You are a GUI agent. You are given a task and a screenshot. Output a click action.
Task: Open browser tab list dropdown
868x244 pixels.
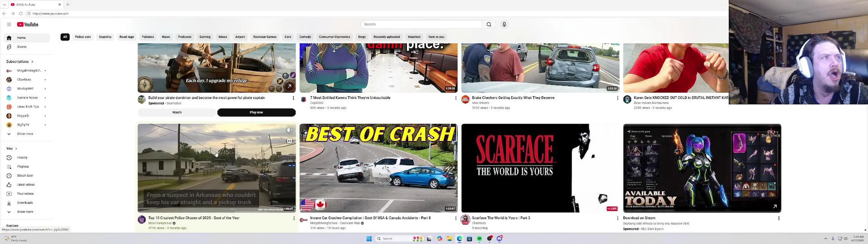coord(4,4)
